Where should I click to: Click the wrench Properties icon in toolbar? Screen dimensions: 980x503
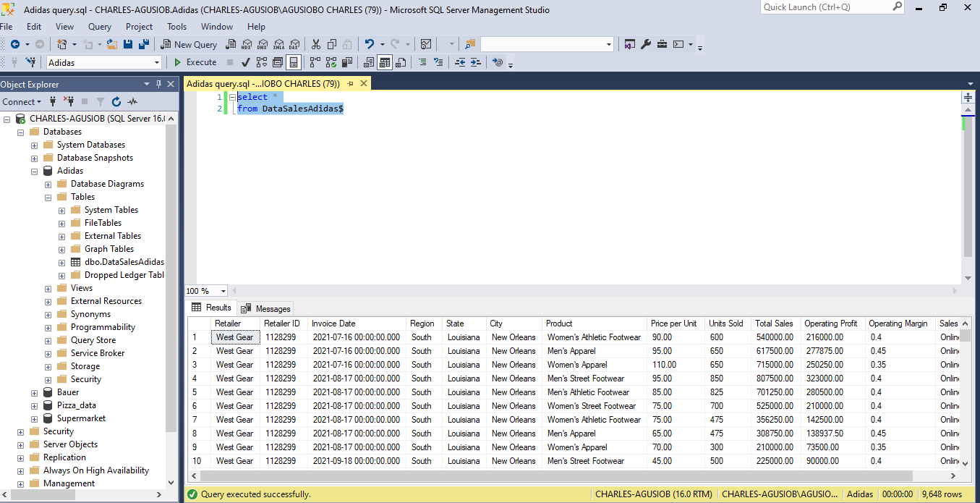(x=646, y=44)
